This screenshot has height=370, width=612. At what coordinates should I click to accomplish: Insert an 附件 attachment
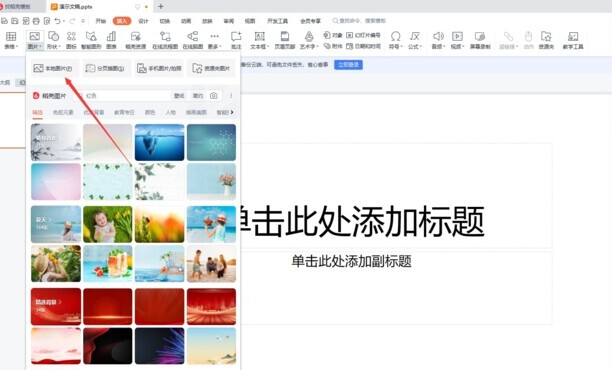tap(333, 46)
